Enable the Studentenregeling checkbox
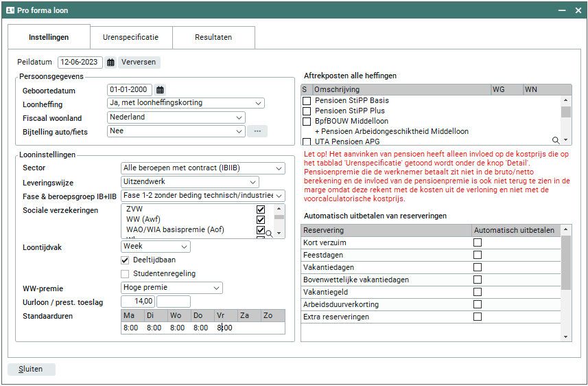This screenshot has height=386, width=588. [125, 274]
